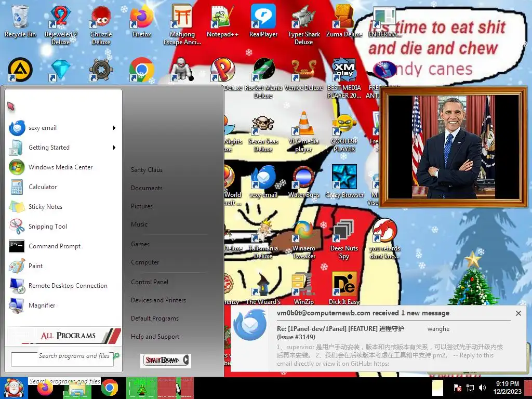532x399 pixels.
Task: Open Crazy Browser desktop shortcut
Action: pos(344,181)
